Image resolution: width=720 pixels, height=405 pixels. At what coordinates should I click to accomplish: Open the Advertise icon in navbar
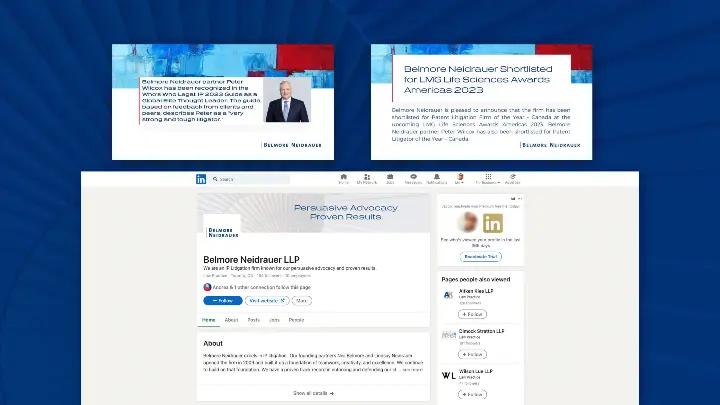(x=512, y=177)
